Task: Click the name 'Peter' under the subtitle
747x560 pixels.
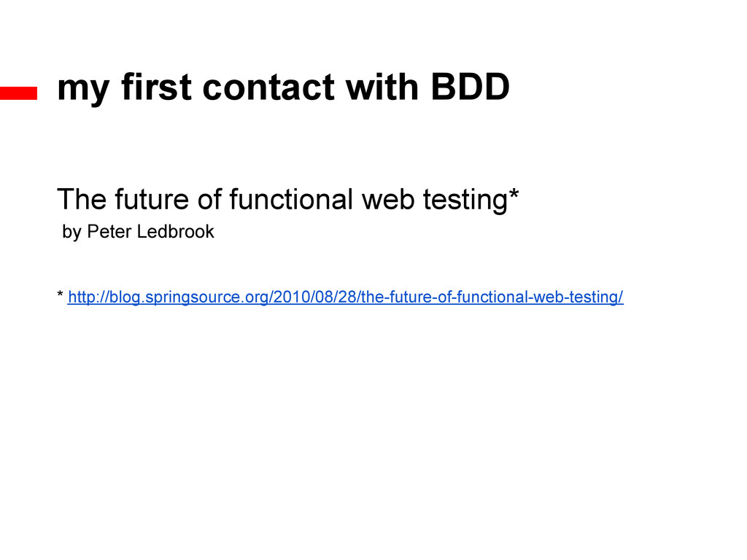Action: (109, 231)
